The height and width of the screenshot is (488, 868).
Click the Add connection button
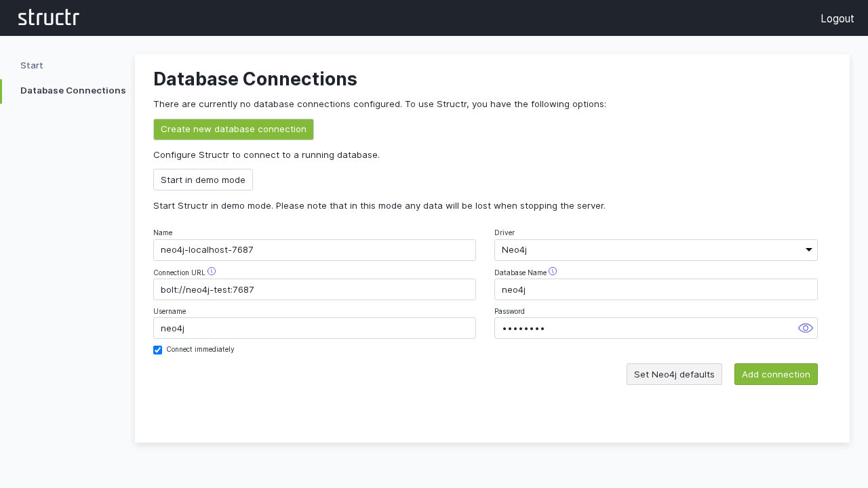coord(776,374)
